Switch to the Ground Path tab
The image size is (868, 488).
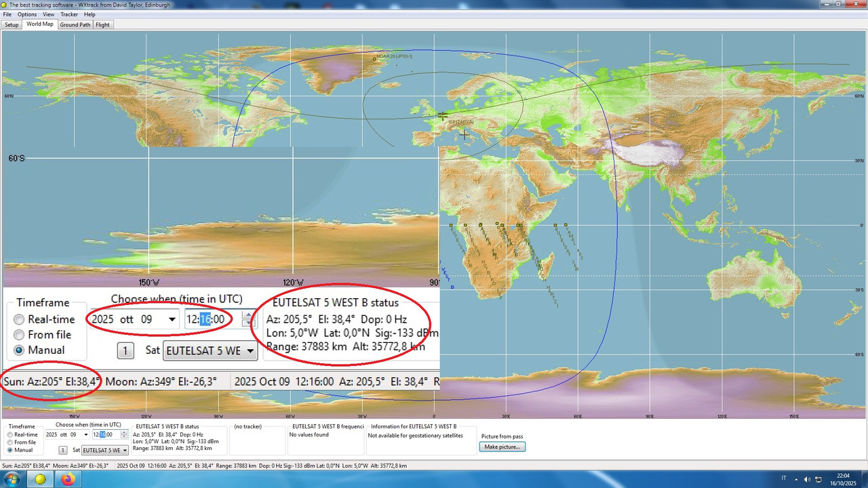(75, 25)
